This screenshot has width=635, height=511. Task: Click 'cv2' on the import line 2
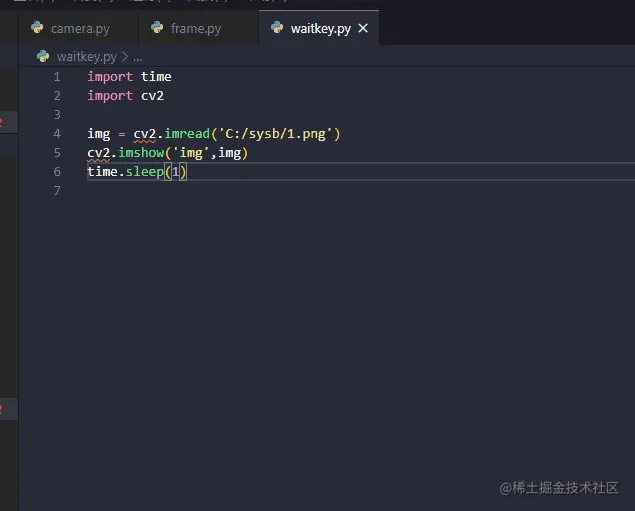[x=152, y=96]
